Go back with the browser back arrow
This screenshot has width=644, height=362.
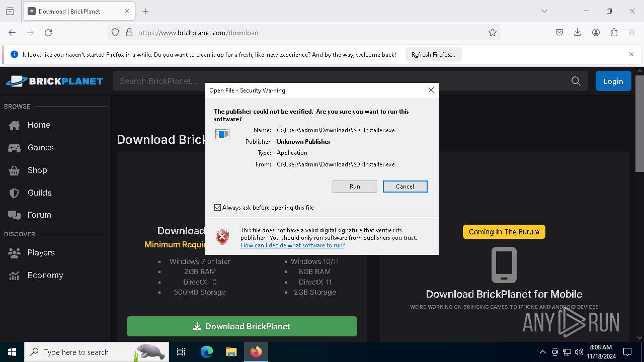click(12, 32)
